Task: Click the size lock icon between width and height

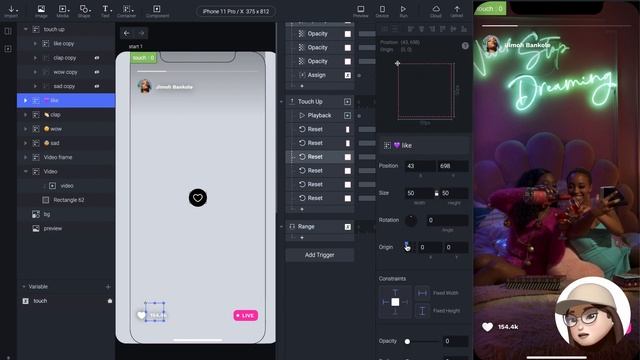Action: click(436, 193)
